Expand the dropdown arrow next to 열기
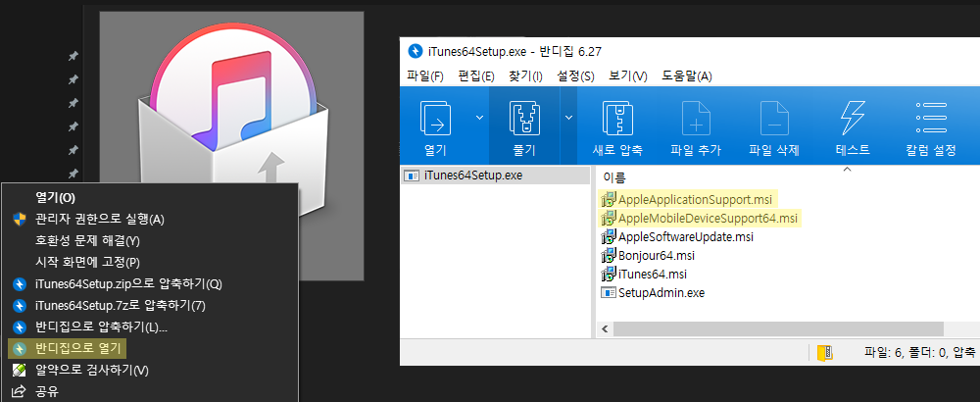Viewport: 980px width, 402px height. point(479,117)
